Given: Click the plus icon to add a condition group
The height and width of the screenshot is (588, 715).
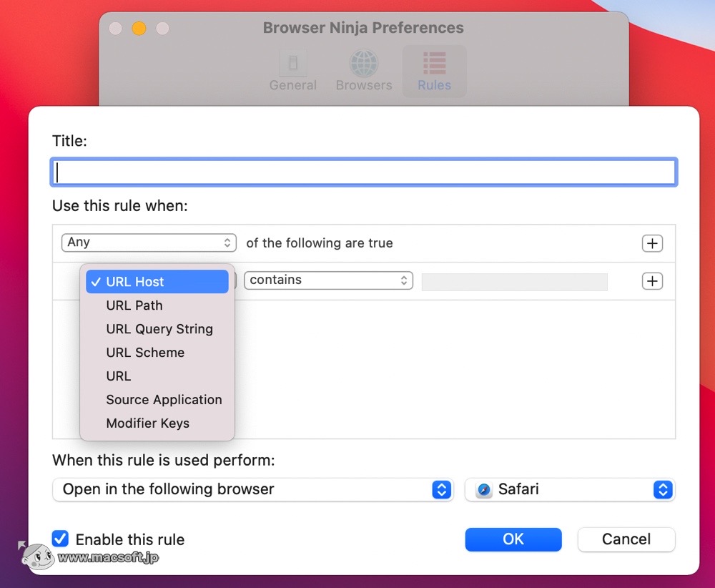Looking at the screenshot, I should (651, 243).
